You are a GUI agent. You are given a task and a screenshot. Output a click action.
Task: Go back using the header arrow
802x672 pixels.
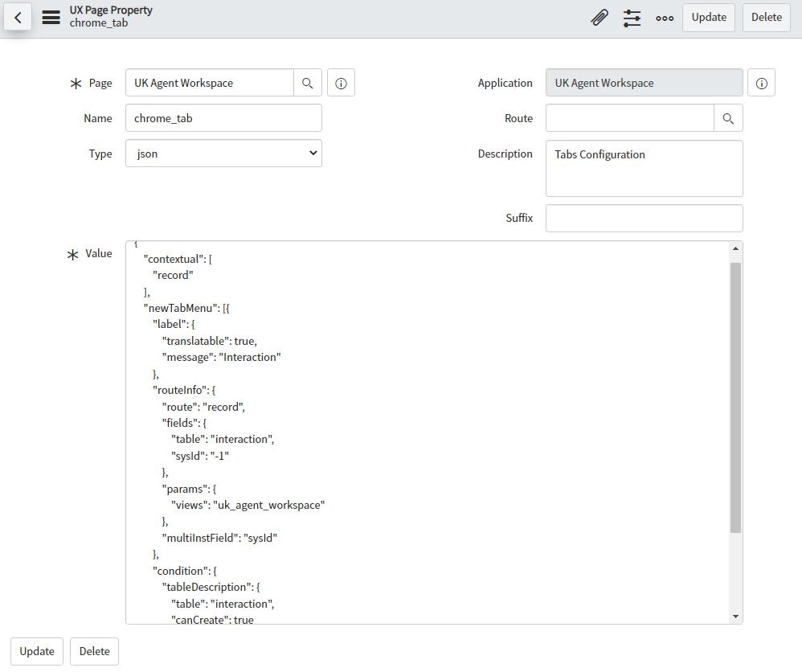coord(18,18)
